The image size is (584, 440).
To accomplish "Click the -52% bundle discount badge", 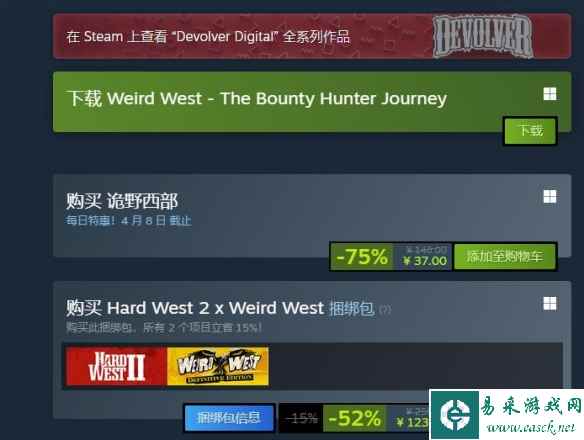I will [x=355, y=418].
